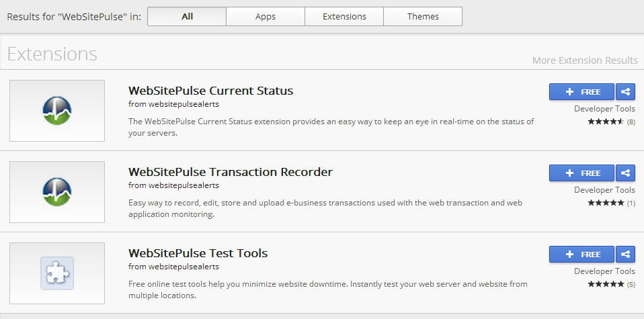The height and width of the screenshot is (319, 644).
Task: Click the star rating for WebSitePulse Test Tools
Action: [606, 284]
